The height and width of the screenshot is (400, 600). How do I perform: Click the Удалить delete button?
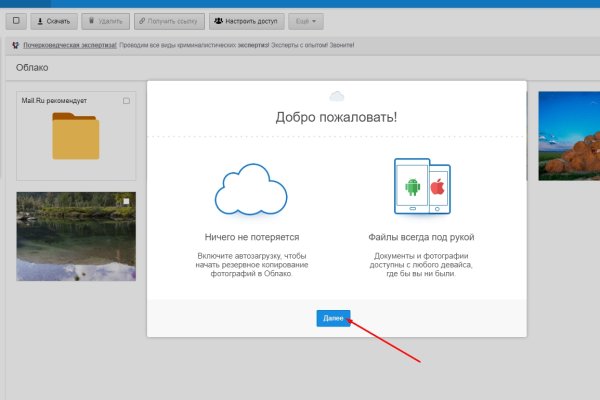click(104, 21)
